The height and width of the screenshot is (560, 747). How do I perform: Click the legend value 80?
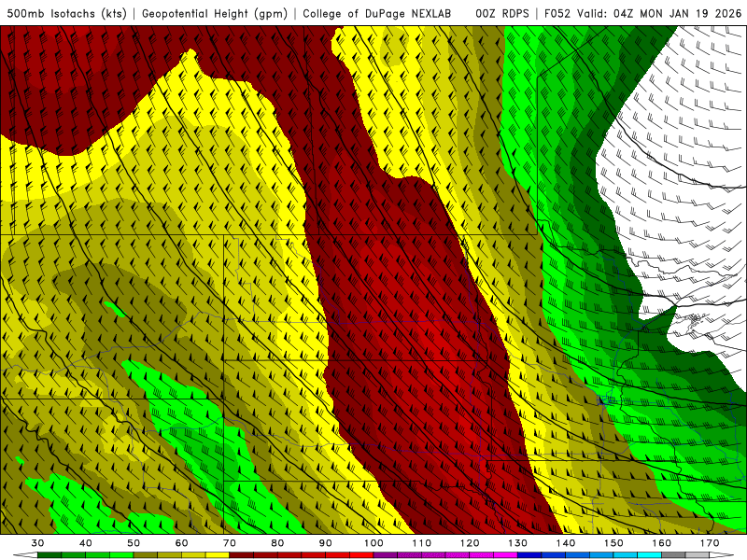point(277,543)
